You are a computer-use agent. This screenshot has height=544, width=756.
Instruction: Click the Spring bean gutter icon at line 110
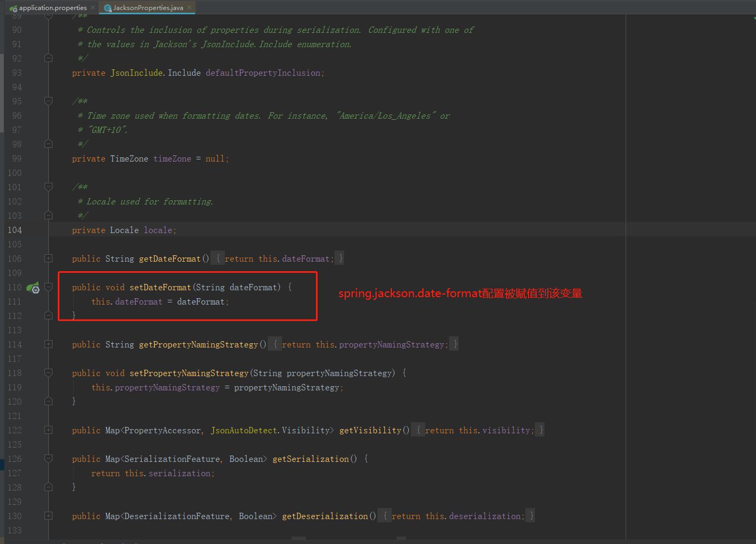coord(33,288)
